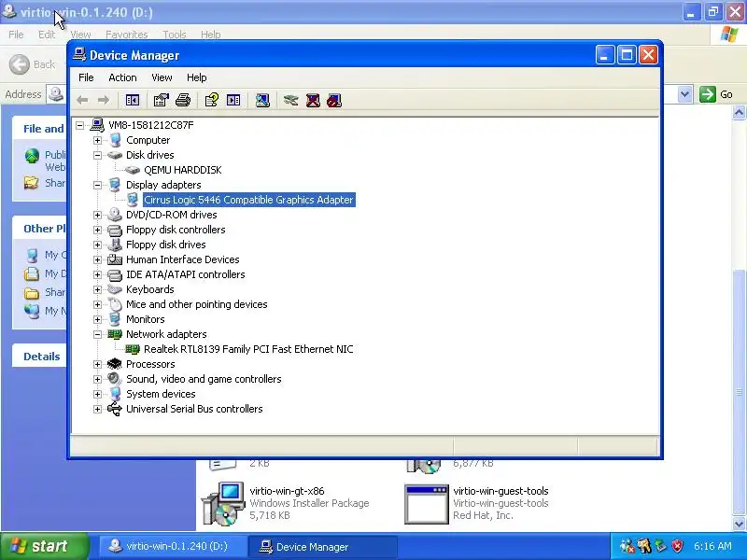Click the Start button

[x=44, y=546]
